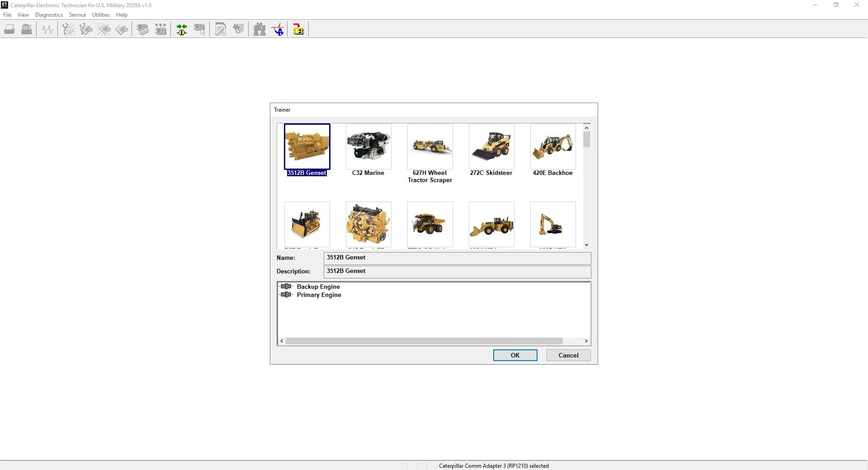Open the File menu
Viewport: 868px width, 470px height.
point(7,15)
